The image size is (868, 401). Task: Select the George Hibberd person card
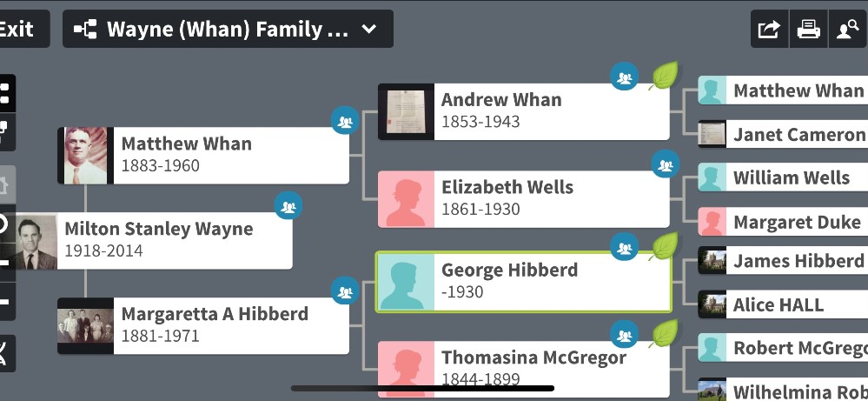coord(523,281)
